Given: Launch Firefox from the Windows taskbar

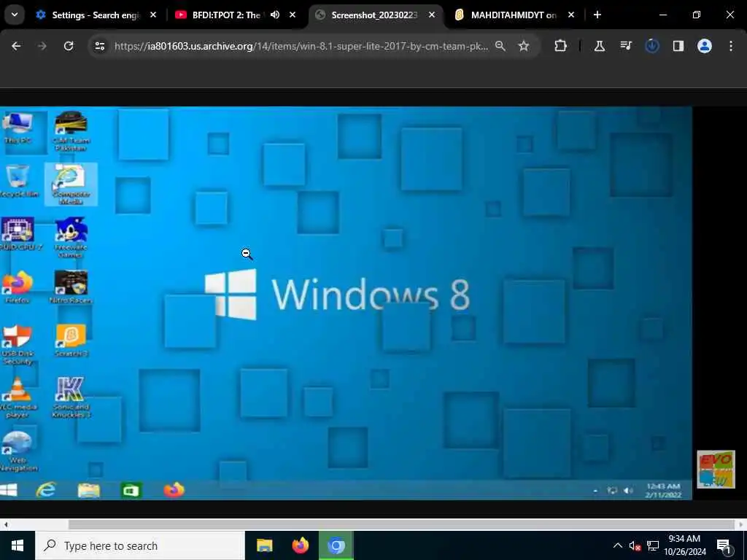Looking at the screenshot, I should click(x=300, y=545).
